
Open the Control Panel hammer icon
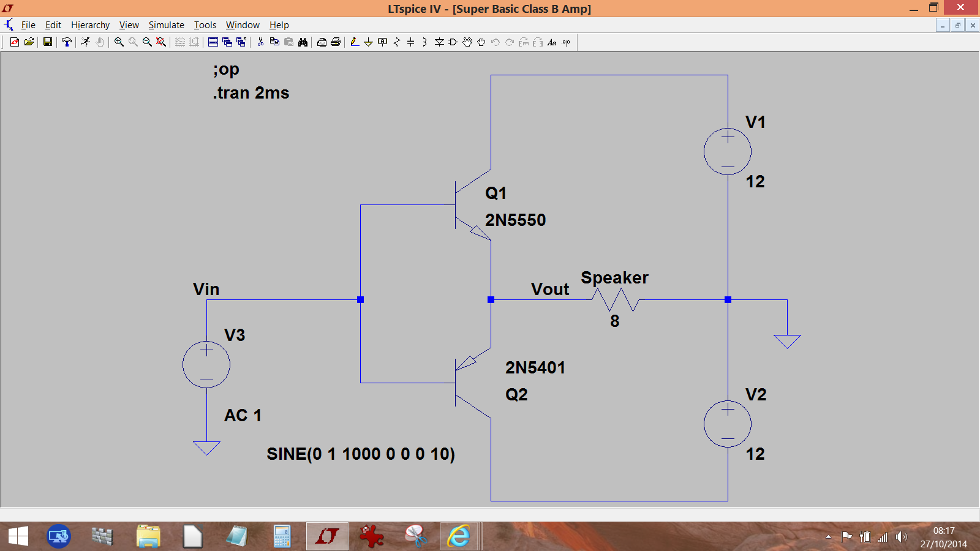click(x=67, y=42)
